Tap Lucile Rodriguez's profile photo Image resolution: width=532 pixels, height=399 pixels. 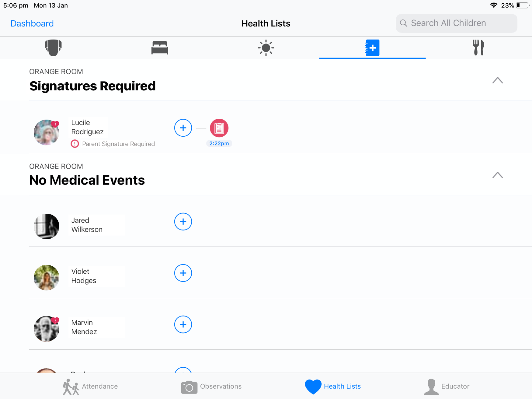tap(47, 132)
